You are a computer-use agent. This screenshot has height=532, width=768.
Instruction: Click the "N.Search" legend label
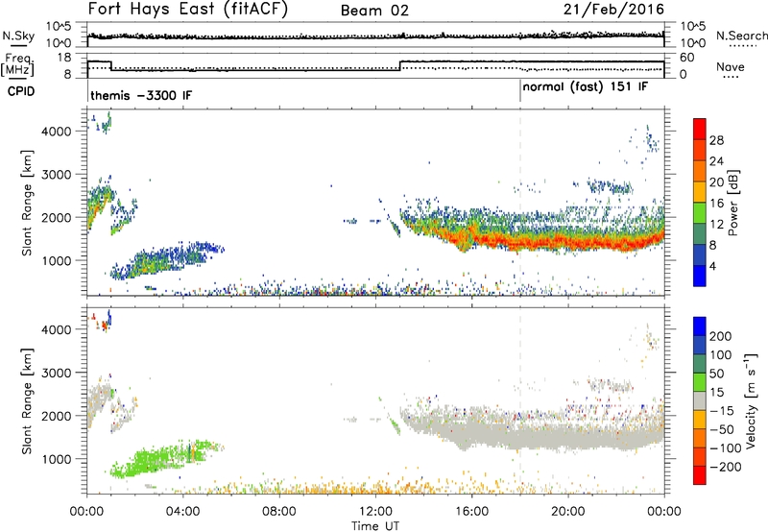741,36
